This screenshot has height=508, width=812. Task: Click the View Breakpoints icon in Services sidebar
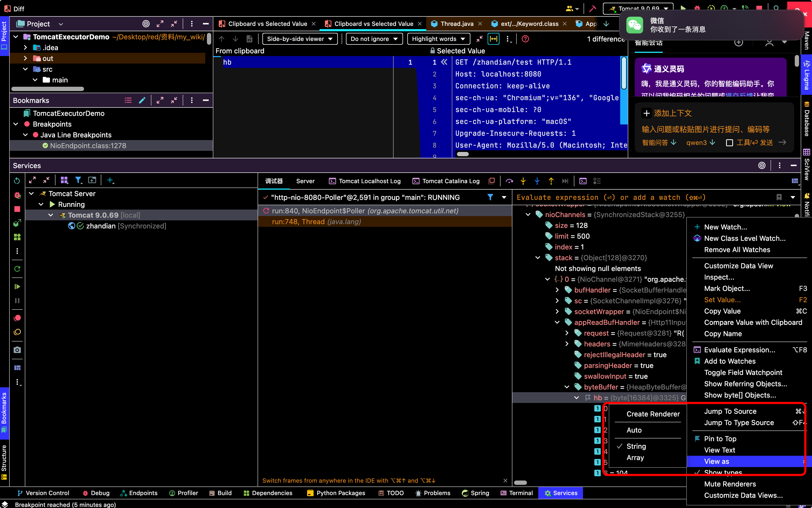coord(17,318)
